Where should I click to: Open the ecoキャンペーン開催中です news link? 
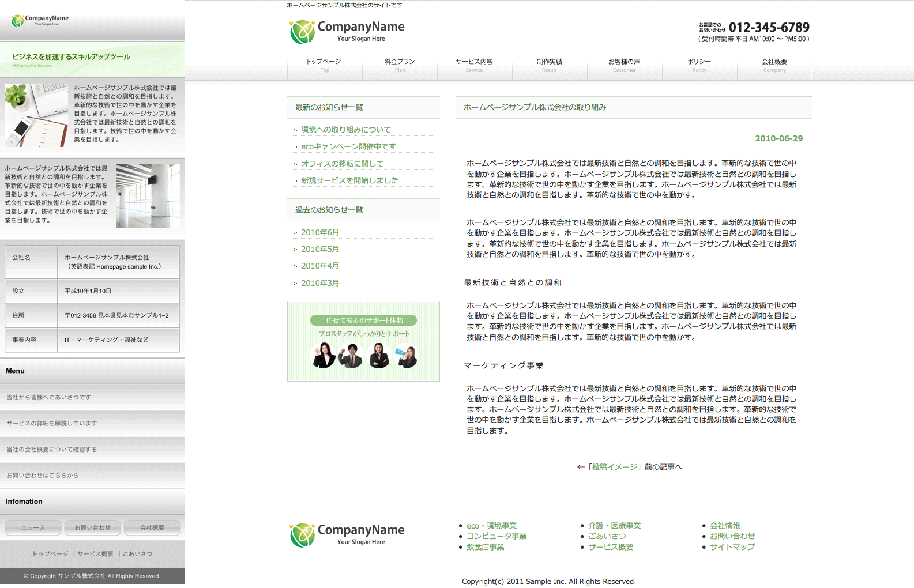348,146
